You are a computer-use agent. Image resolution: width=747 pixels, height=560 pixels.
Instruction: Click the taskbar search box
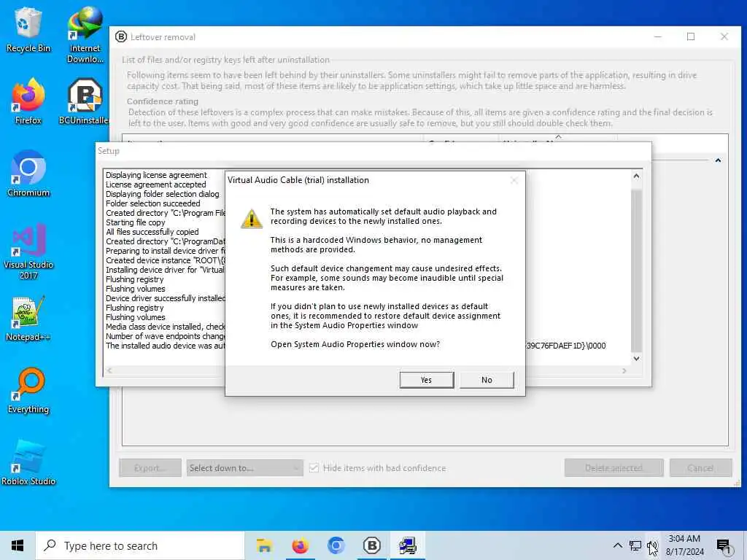pyautogui.click(x=140, y=545)
